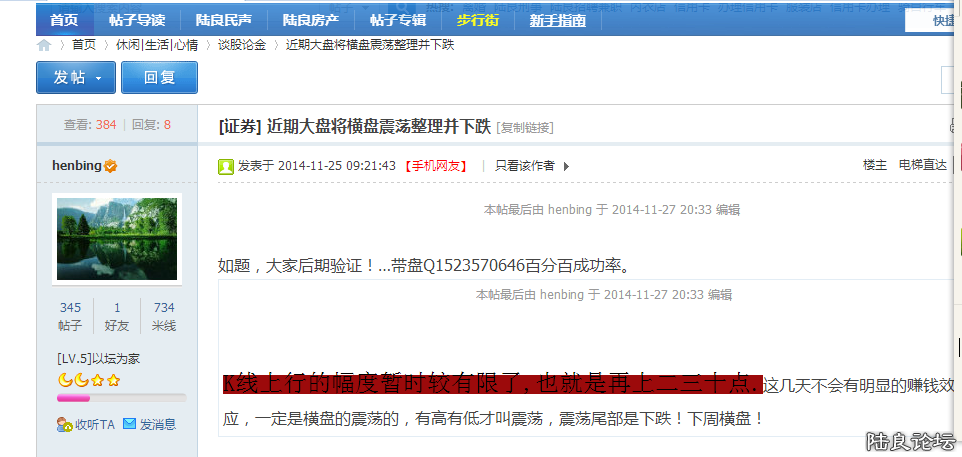The image size is (962, 457).
Task: Click the 楼主 label
Action: click(874, 165)
